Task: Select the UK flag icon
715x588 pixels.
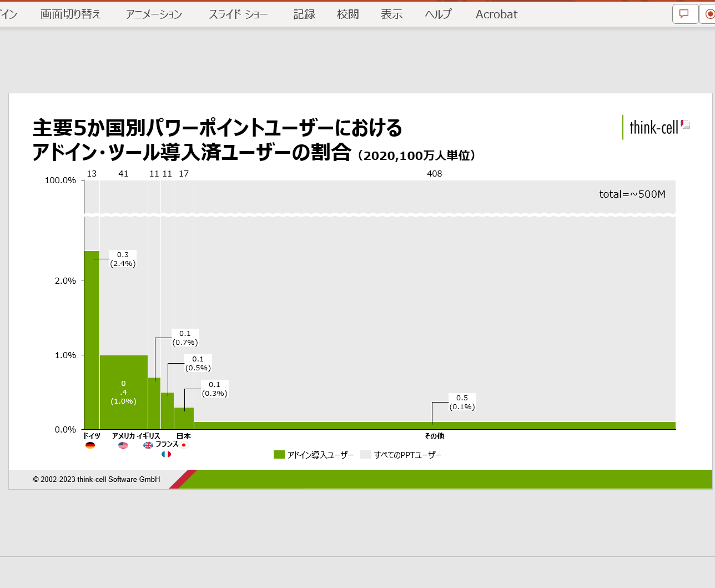Action: 148,445
